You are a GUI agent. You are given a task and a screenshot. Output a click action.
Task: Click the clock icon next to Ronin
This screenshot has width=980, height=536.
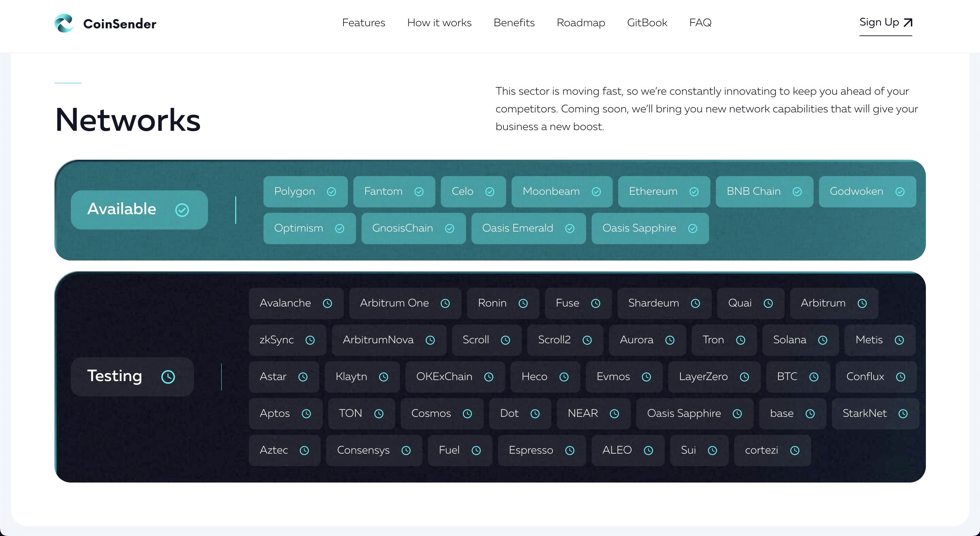(523, 303)
